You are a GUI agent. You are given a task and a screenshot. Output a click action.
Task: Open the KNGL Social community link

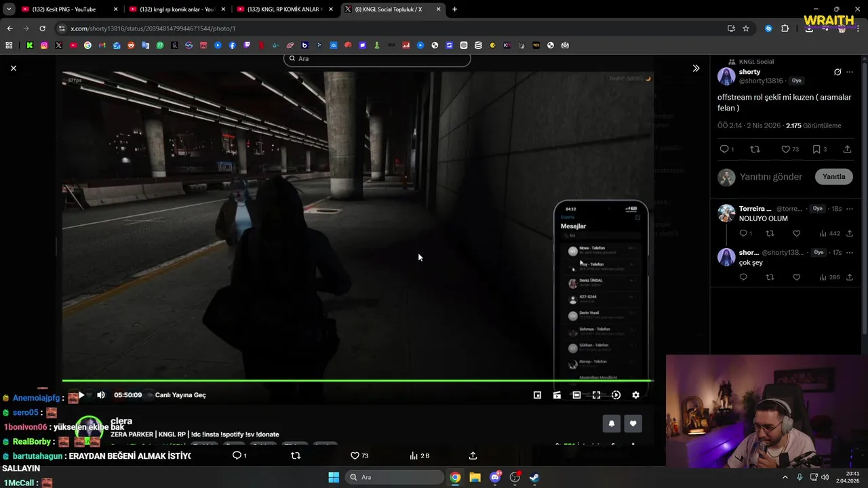pos(756,62)
